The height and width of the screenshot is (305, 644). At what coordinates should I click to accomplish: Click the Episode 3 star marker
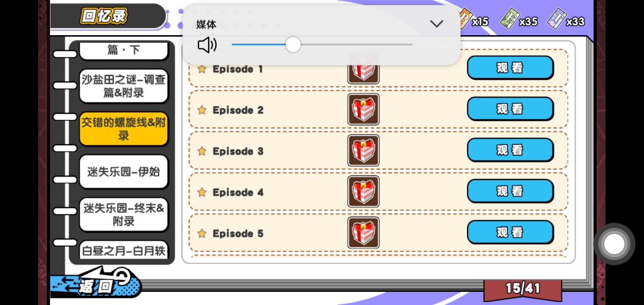point(202,151)
